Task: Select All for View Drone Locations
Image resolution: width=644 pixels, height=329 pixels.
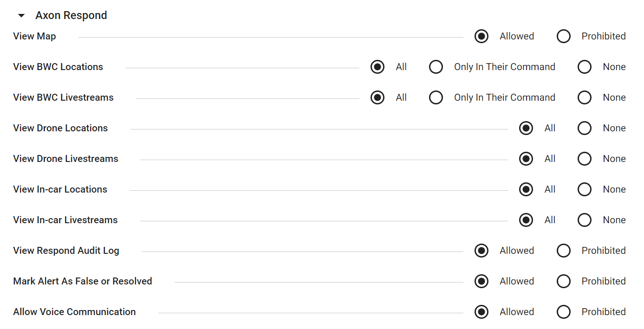Action: click(526, 128)
